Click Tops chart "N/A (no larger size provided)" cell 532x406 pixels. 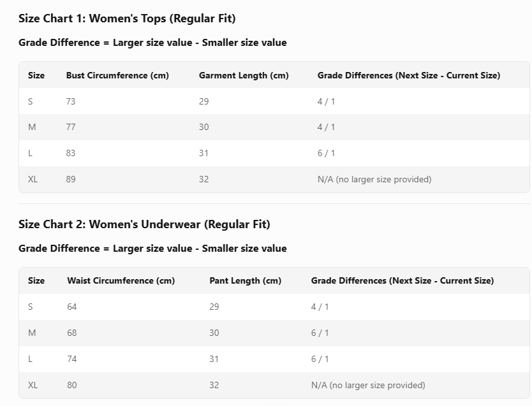(374, 179)
